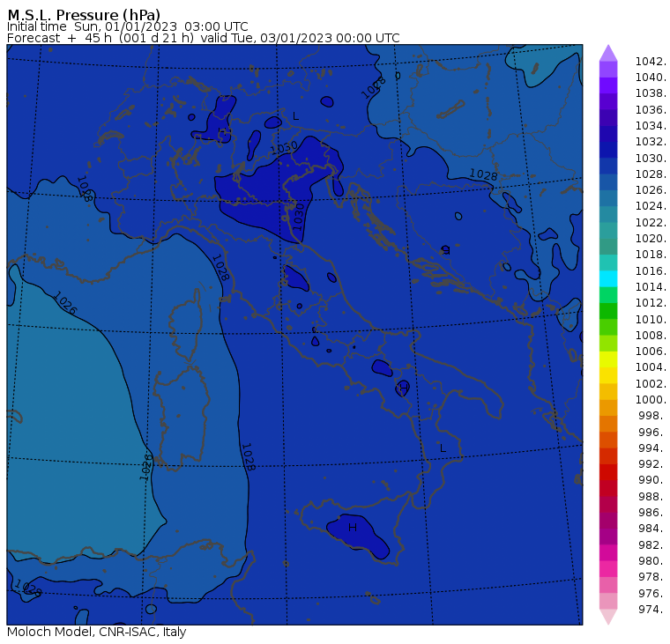This screenshot has height=644, width=670.
Task: Click the '1008.' legend label
Action: 651,336
